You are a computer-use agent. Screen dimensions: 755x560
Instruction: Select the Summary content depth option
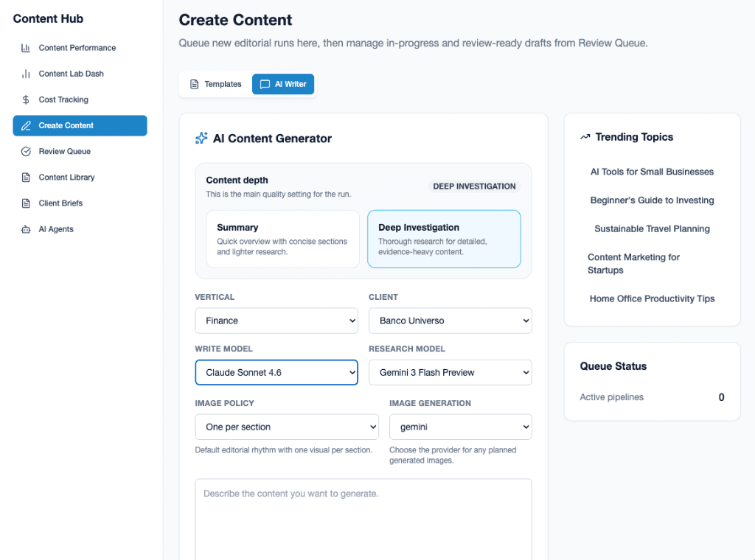[282, 239]
